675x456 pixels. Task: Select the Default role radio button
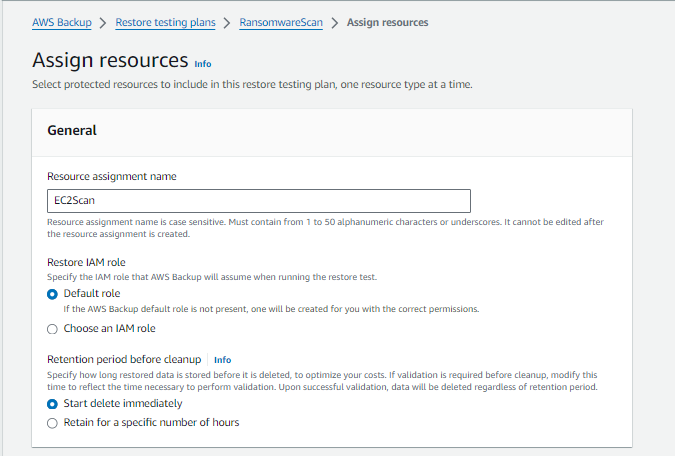(x=53, y=294)
